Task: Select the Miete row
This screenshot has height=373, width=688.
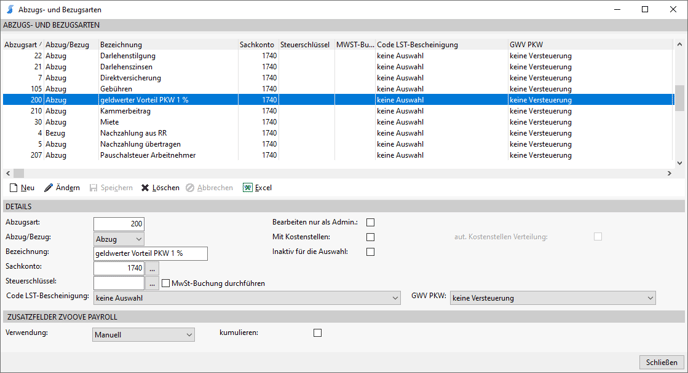Action: [x=338, y=122]
